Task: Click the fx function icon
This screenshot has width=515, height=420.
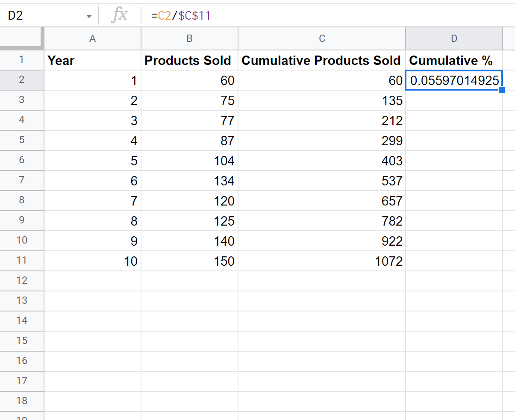Action: [x=119, y=15]
